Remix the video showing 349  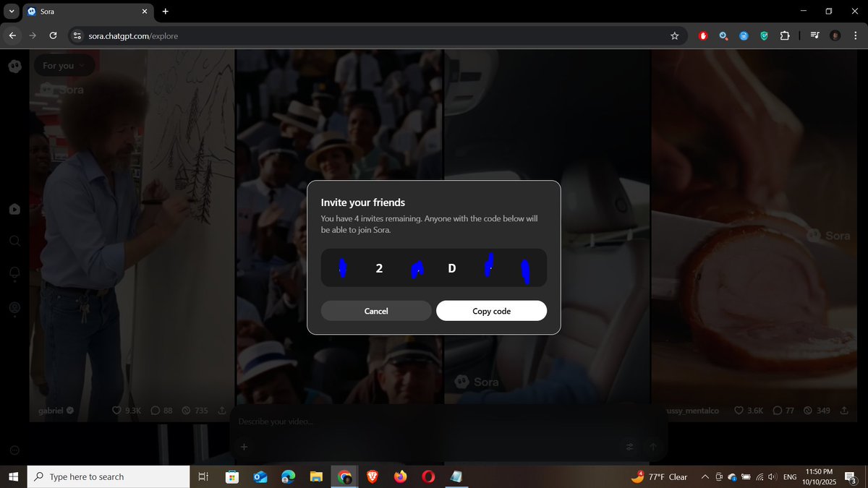pyautogui.click(x=817, y=411)
